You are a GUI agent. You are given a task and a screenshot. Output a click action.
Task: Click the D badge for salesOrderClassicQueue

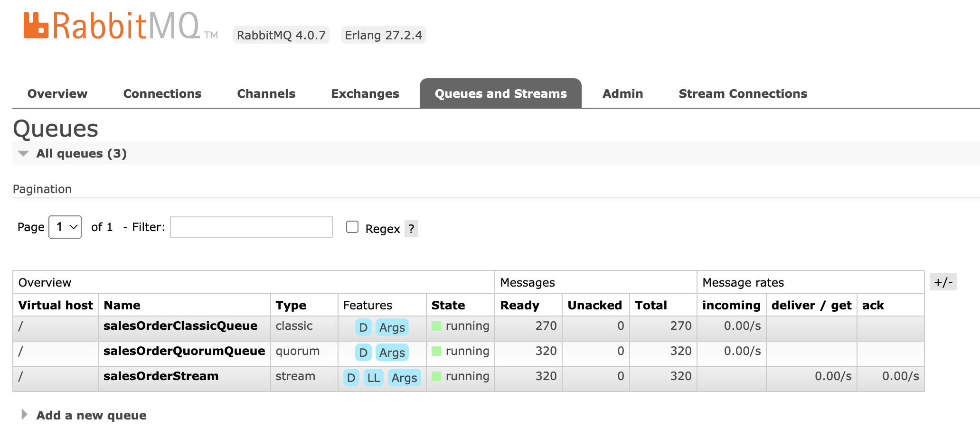click(x=363, y=327)
